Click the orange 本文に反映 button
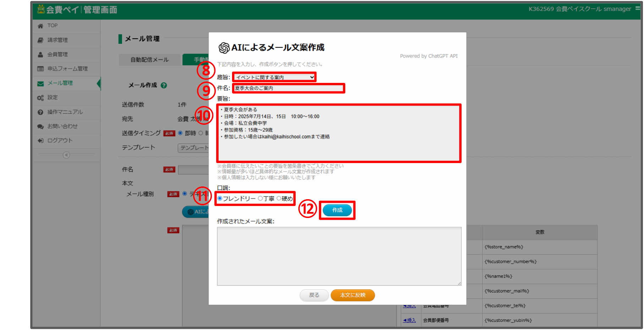The width and height of the screenshot is (644, 330). tap(353, 295)
